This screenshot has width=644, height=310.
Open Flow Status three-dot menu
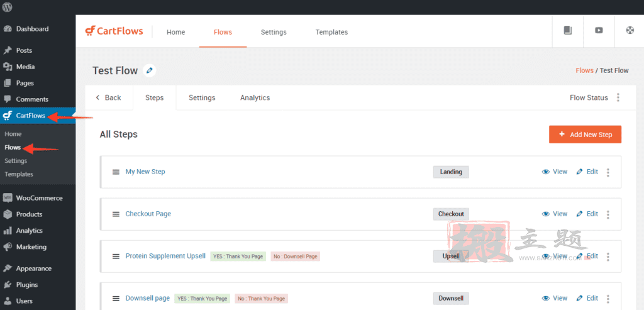[x=618, y=97]
